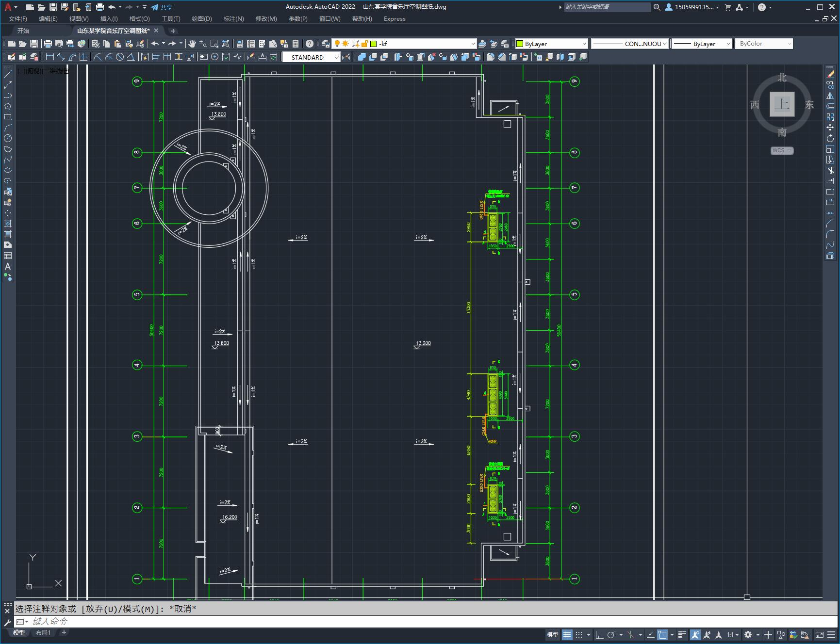
Task: Select the Trim (scissors) tool
Action: pyautogui.click(x=830, y=170)
